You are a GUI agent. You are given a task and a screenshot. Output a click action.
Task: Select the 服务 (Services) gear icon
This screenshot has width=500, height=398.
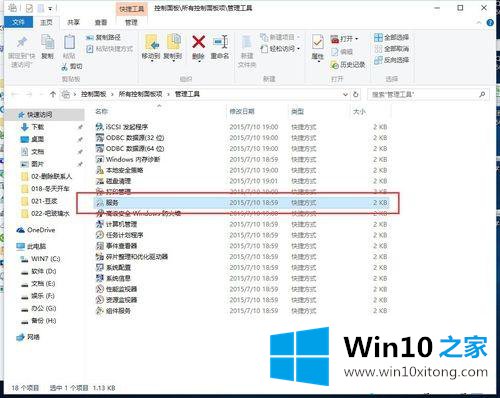100,202
